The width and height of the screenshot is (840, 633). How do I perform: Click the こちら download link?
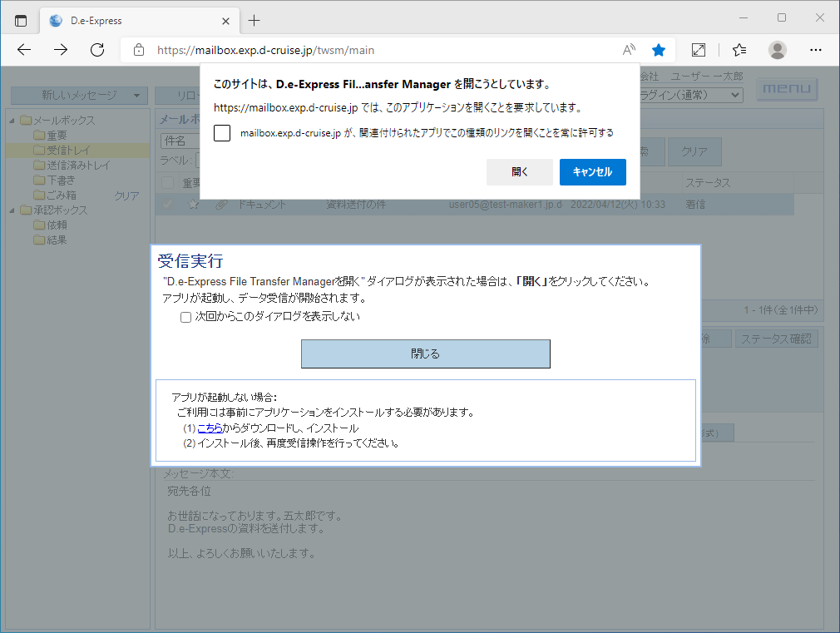pos(210,428)
